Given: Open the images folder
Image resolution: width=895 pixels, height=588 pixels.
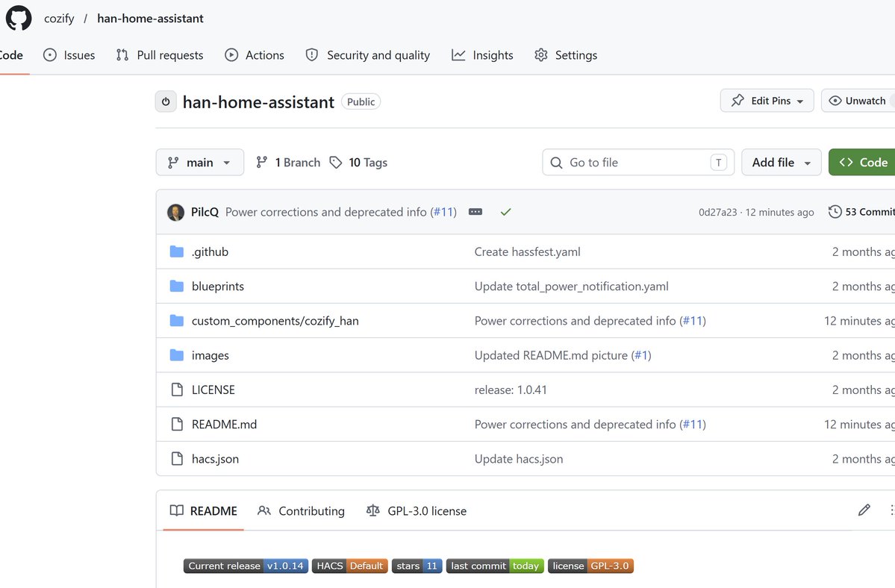Looking at the screenshot, I should tap(210, 355).
